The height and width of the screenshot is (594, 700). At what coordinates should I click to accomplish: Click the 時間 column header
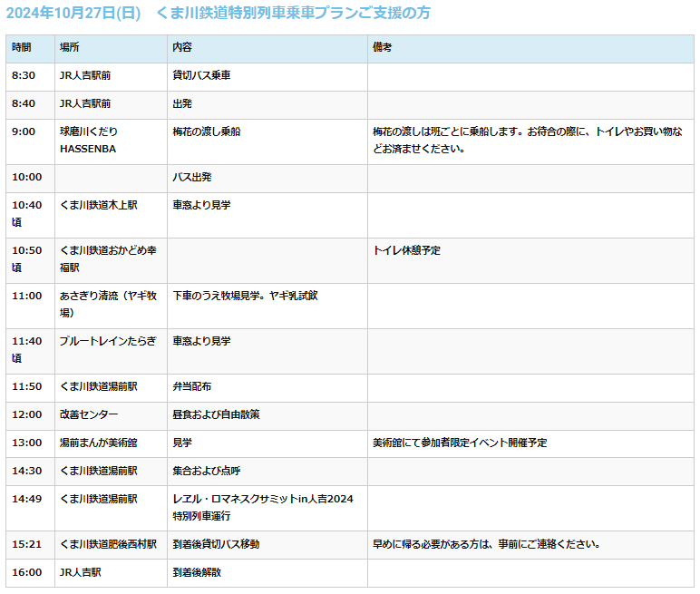click(22, 47)
